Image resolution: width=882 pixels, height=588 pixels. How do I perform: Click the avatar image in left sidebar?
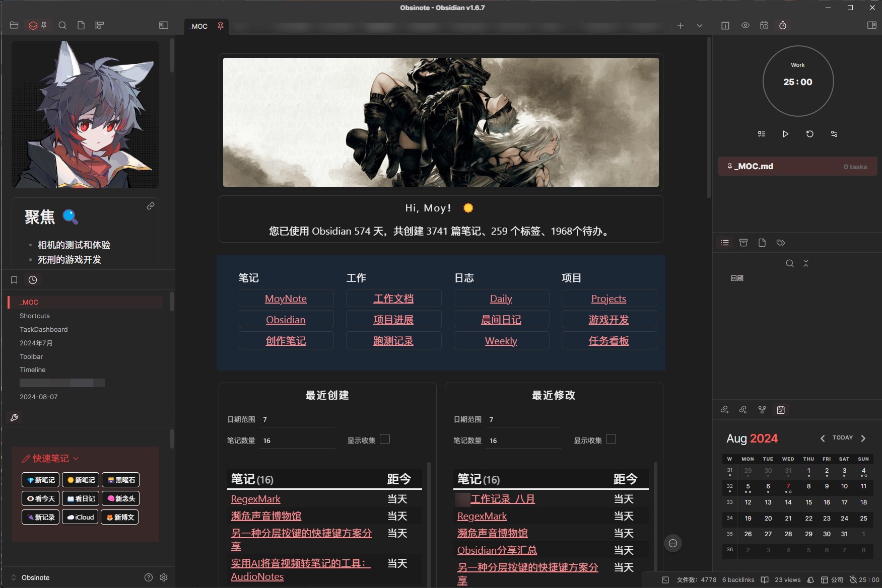click(x=85, y=115)
